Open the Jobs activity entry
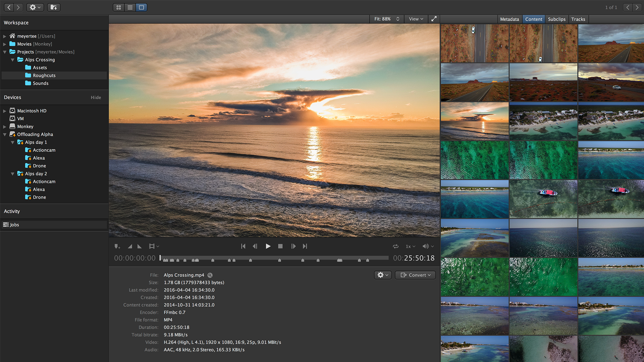The width and height of the screenshot is (644, 362). tap(54, 225)
